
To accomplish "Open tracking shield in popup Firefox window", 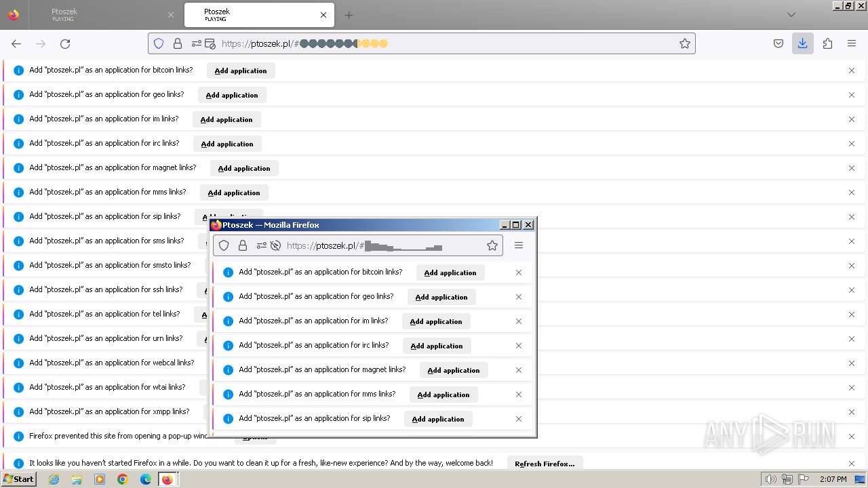I will click(224, 245).
